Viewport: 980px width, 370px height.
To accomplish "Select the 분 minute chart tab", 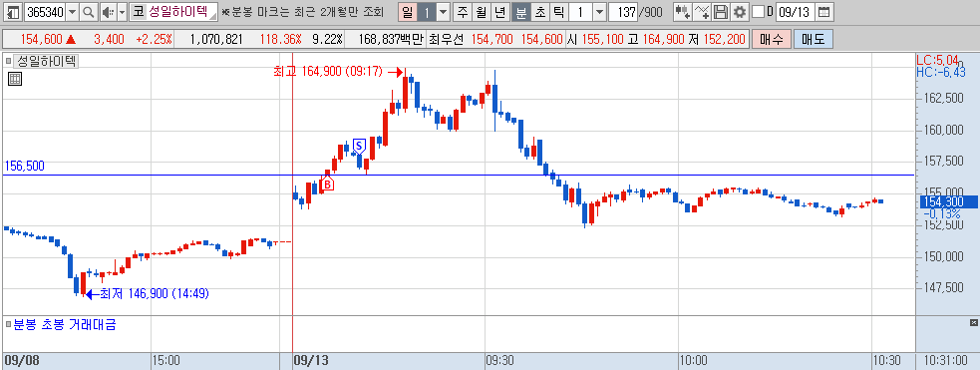I will point(520,11).
